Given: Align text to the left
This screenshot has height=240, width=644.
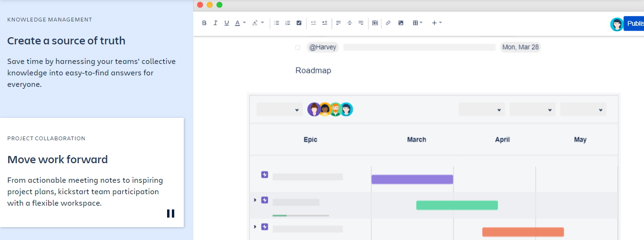Looking at the screenshot, I should pos(338,23).
